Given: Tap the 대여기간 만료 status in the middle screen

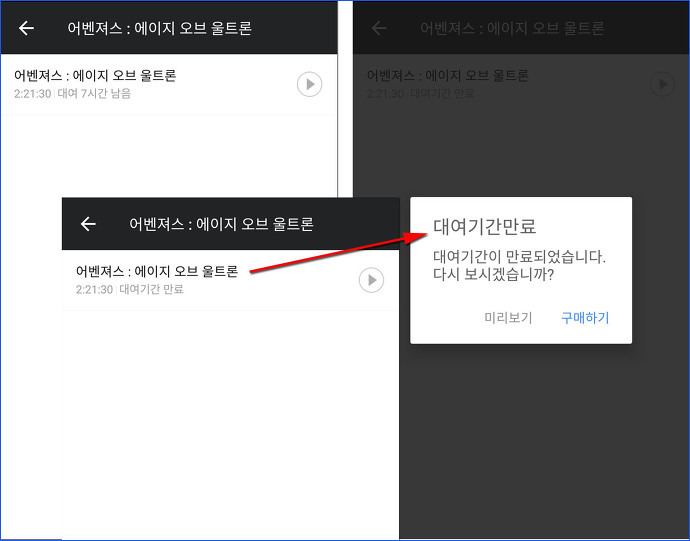Looking at the screenshot, I should click(x=151, y=289).
